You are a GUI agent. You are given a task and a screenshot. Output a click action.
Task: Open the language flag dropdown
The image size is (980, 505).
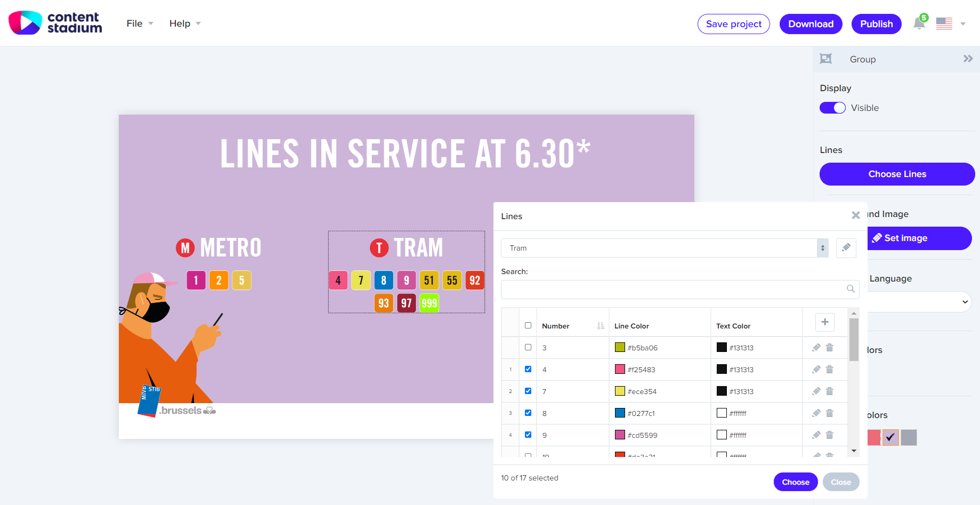[951, 23]
